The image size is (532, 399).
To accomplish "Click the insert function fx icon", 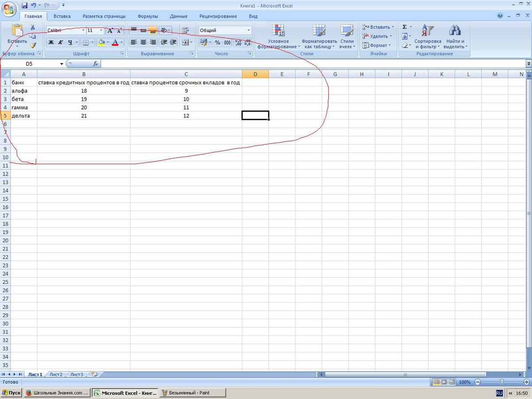I will pos(95,64).
